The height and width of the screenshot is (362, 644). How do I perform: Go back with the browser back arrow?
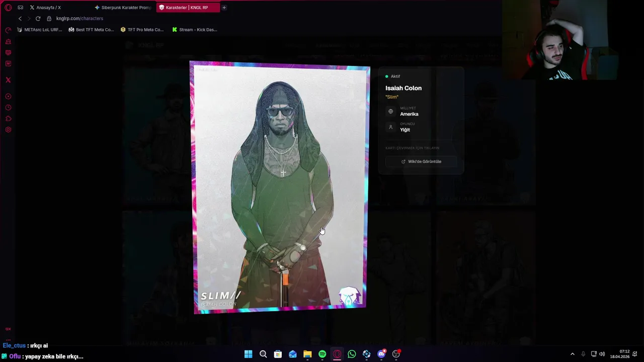(x=20, y=19)
